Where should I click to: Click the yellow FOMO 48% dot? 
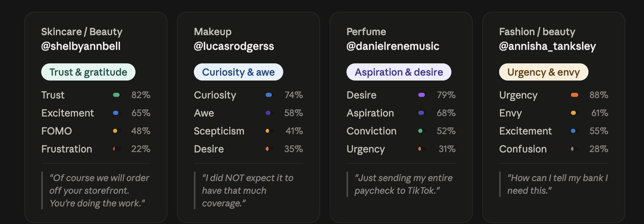(x=115, y=131)
